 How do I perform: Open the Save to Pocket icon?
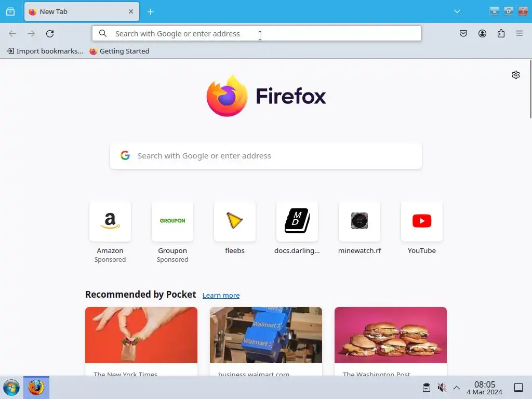point(463,33)
